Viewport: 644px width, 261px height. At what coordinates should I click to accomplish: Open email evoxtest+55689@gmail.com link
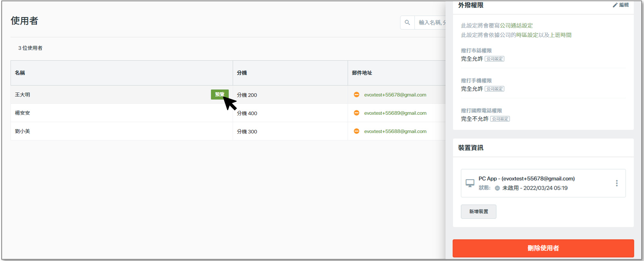click(395, 113)
